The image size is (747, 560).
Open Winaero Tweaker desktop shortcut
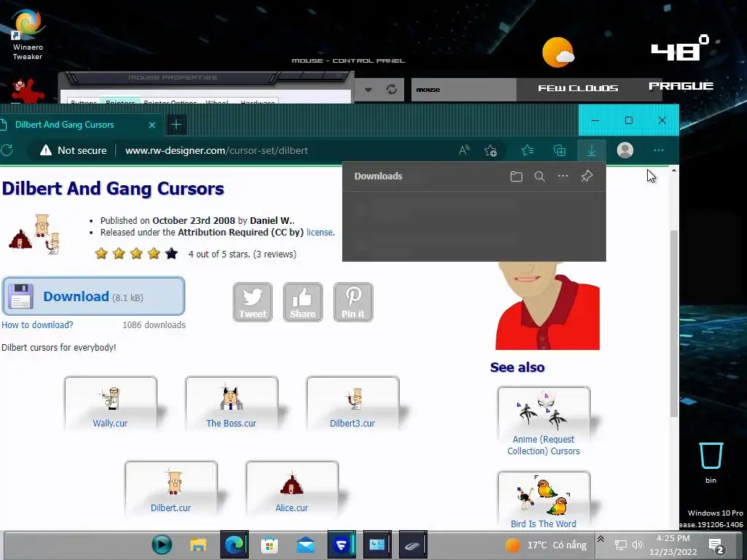pyautogui.click(x=28, y=34)
